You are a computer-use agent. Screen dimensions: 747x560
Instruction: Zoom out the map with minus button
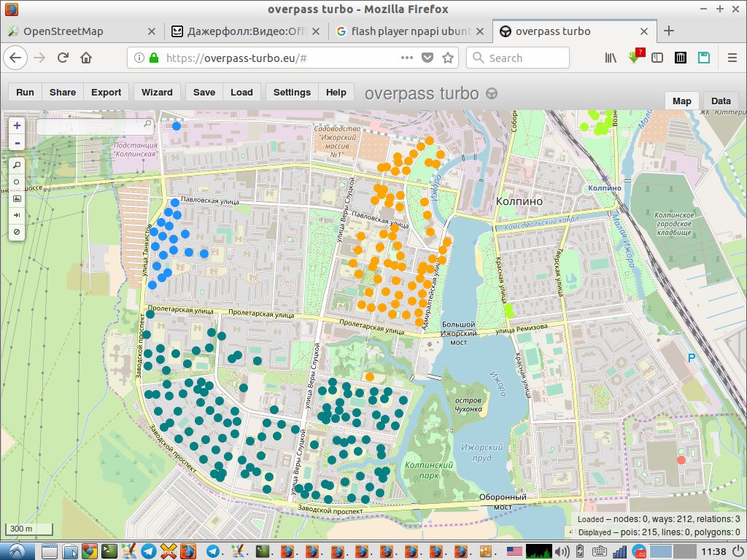[18, 143]
